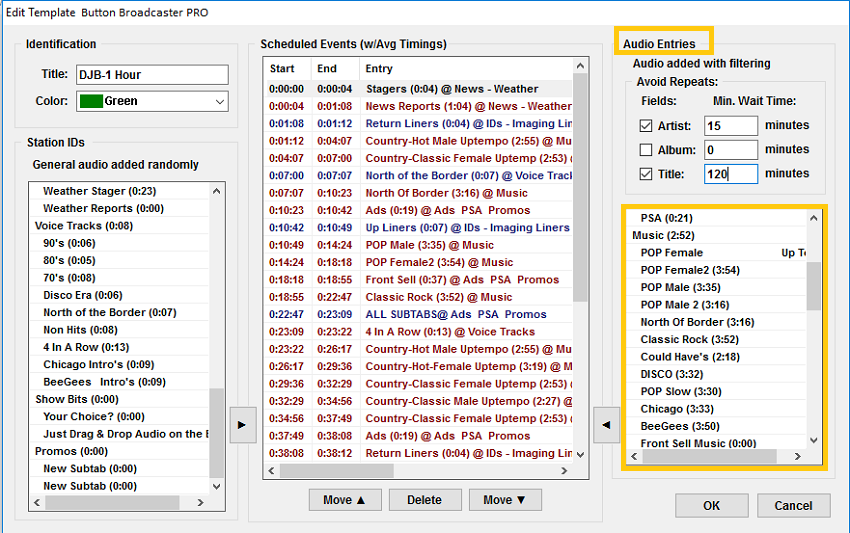Select Music category in Audio Entries list
Screen dimensions: 850x533
[662, 235]
